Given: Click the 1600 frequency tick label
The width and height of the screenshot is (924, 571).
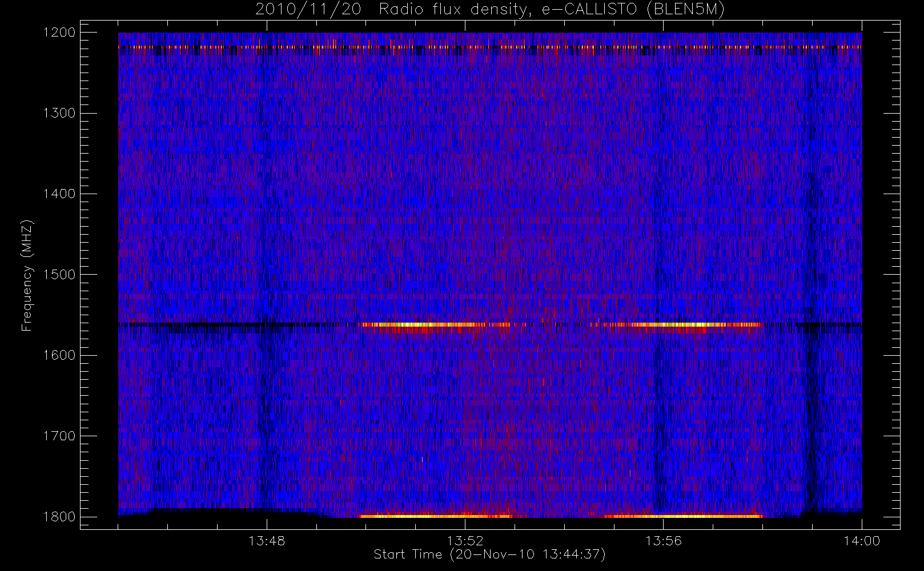Looking at the screenshot, I should 59,355.
